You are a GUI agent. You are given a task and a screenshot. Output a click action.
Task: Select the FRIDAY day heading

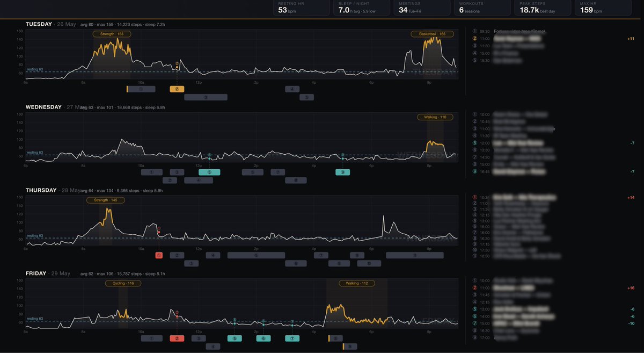click(x=35, y=273)
